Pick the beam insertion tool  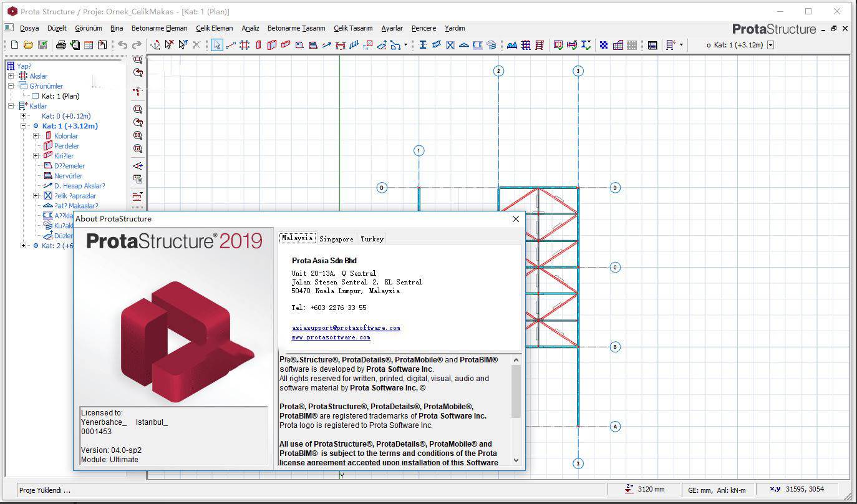[x=286, y=45]
